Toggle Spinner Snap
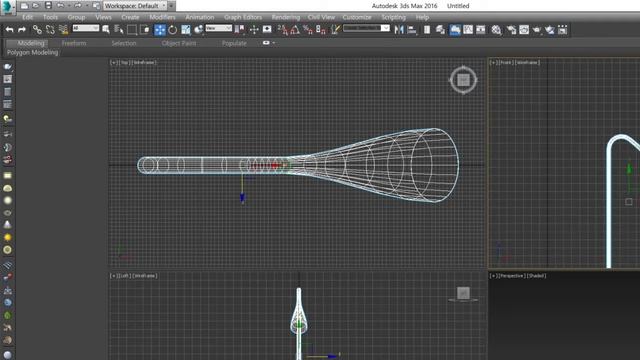 point(321,29)
